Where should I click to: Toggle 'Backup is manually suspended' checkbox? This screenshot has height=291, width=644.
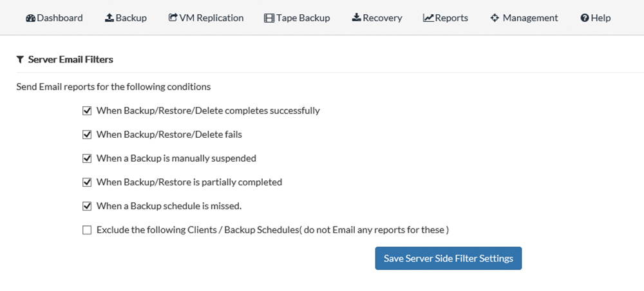(x=87, y=158)
